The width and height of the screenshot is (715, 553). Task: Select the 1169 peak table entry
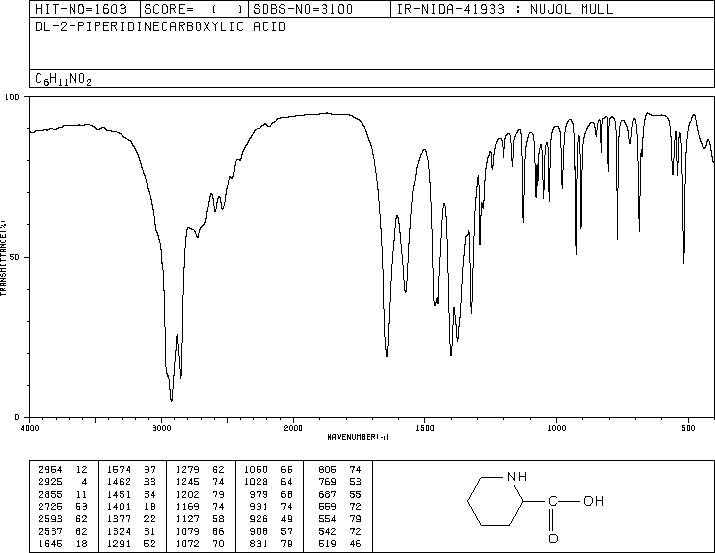tap(200, 506)
